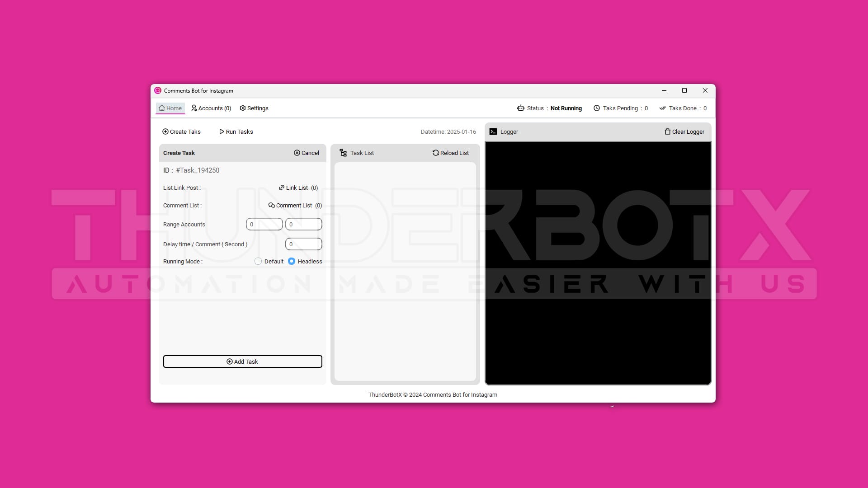Click second Range Accounts input field
The width and height of the screenshot is (868, 488).
[304, 224]
